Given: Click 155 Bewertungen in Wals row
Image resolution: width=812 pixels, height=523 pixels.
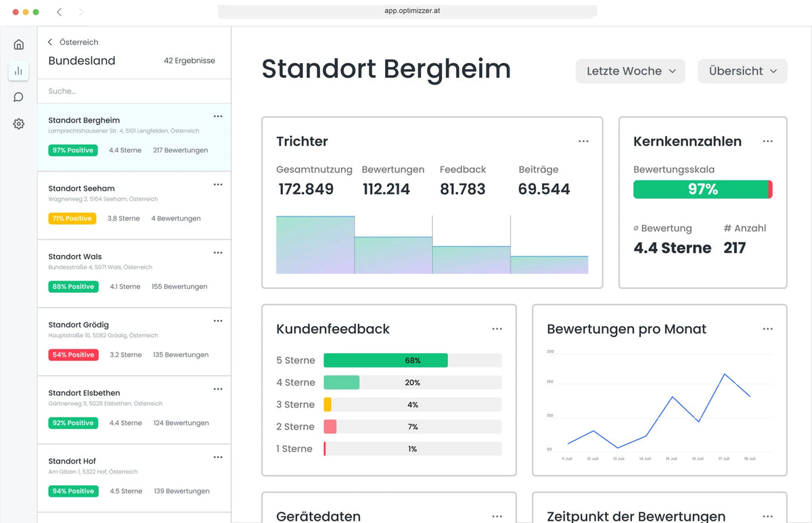Looking at the screenshot, I should 179,287.
